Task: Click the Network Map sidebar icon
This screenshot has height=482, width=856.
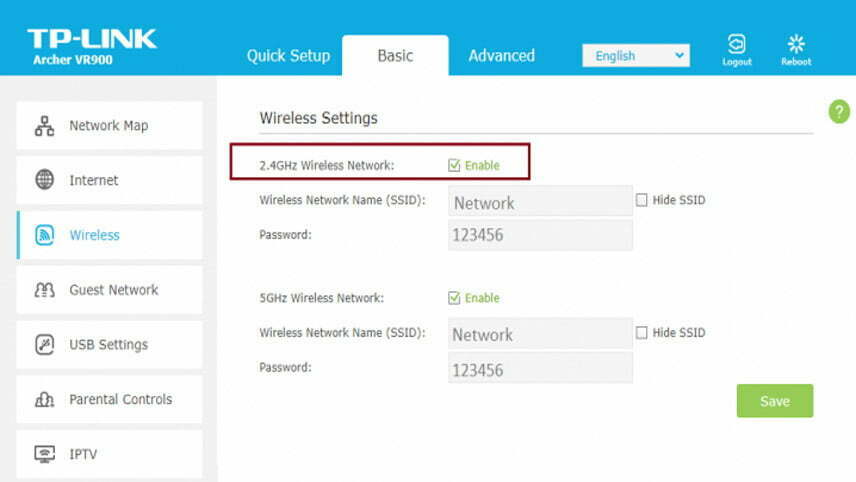Action: click(44, 126)
